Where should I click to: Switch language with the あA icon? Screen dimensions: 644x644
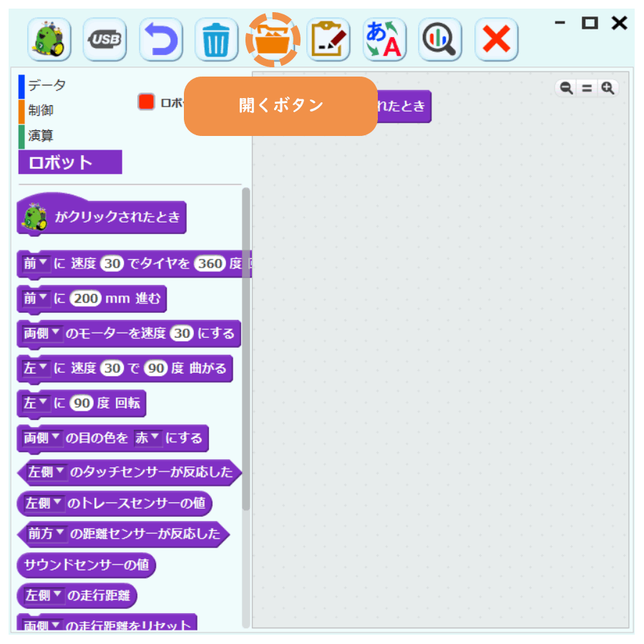(x=384, y=39)
